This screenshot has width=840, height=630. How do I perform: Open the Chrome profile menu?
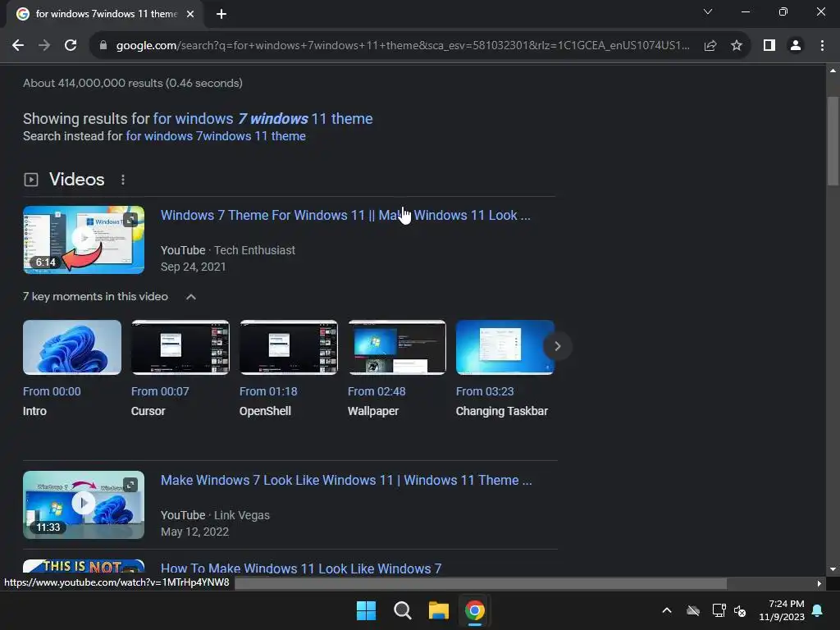pyautogui.click(x=796, y=46)
